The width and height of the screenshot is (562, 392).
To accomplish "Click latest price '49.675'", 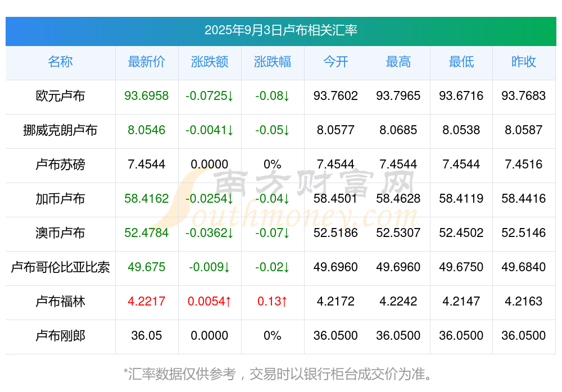I will point(147,267).
